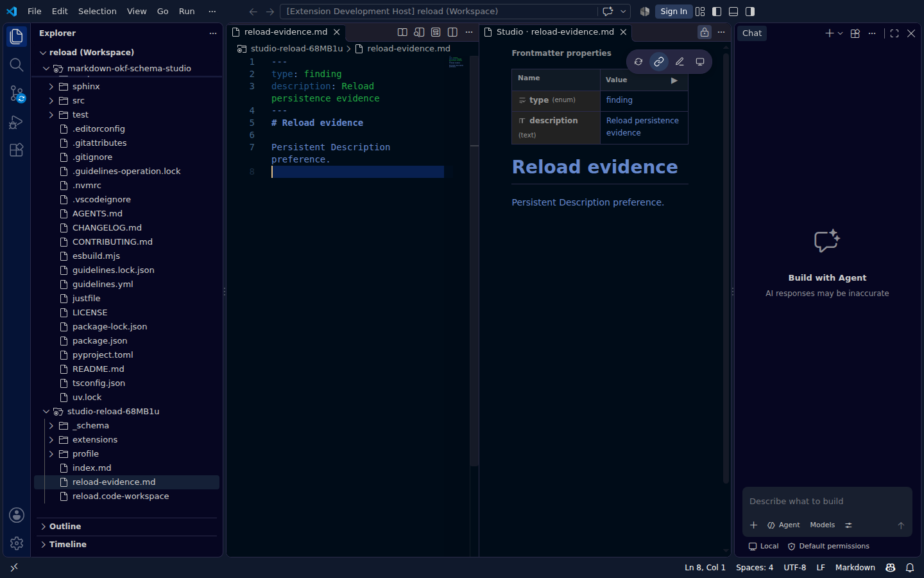
Task: Click the split editor icon in editor toolbar
Action: pyautogui.click(x=452, y=32)
